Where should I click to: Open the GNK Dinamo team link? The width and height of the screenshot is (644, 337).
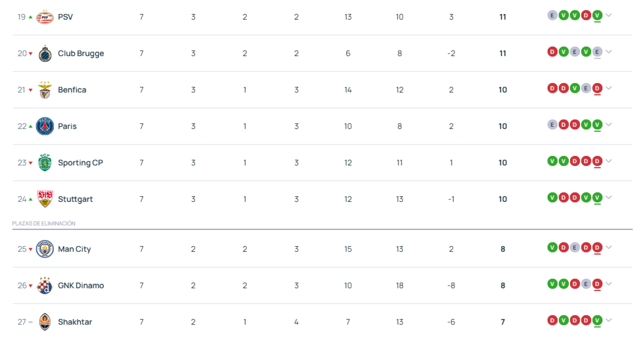point(81,286)
